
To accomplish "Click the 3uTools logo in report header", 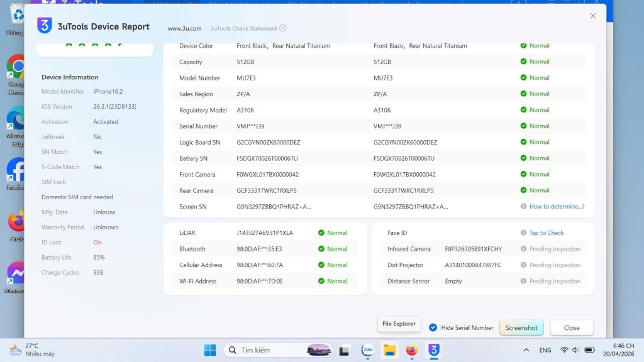I will pos(45,26).
